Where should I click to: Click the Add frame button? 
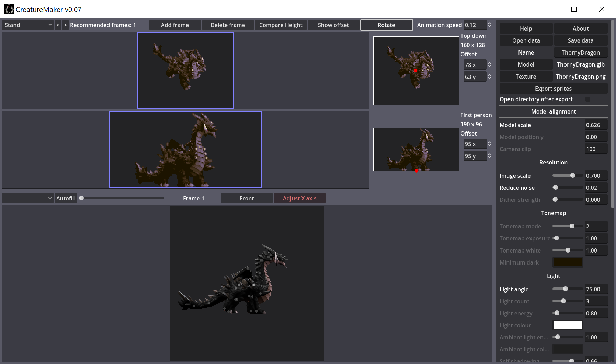point(175,25)
